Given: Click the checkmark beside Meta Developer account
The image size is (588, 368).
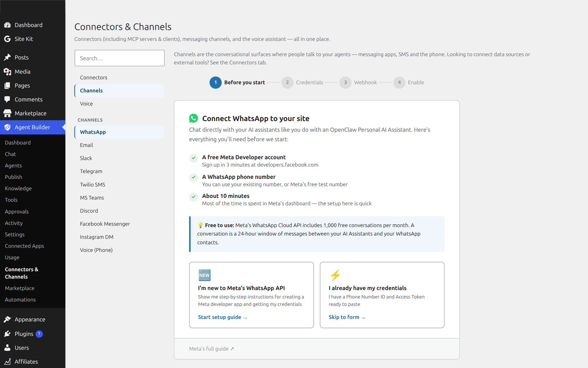Looking at the screenshot, I should click(x=194, y=158).
